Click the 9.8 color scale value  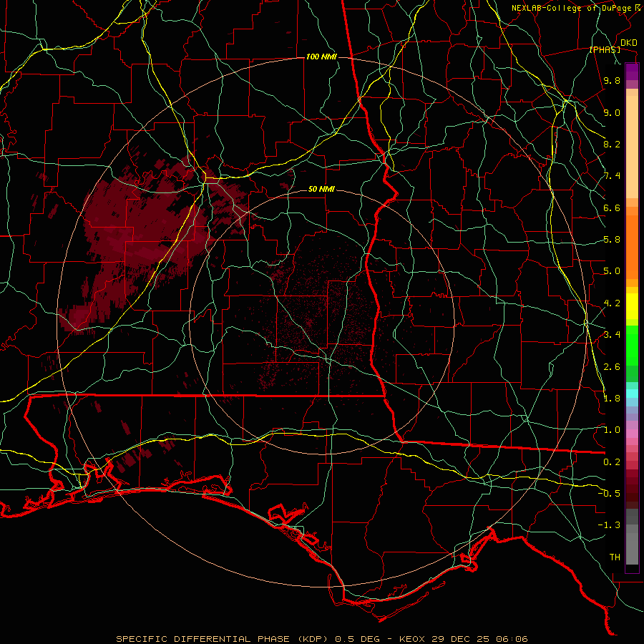(x=612, y=80)
